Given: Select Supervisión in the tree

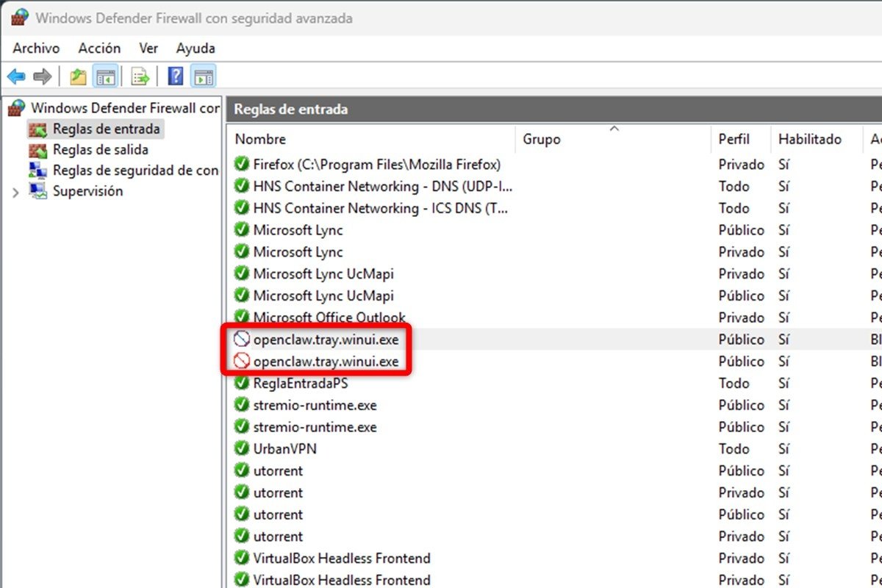Looking at the screenshot, I should (87, 191).
